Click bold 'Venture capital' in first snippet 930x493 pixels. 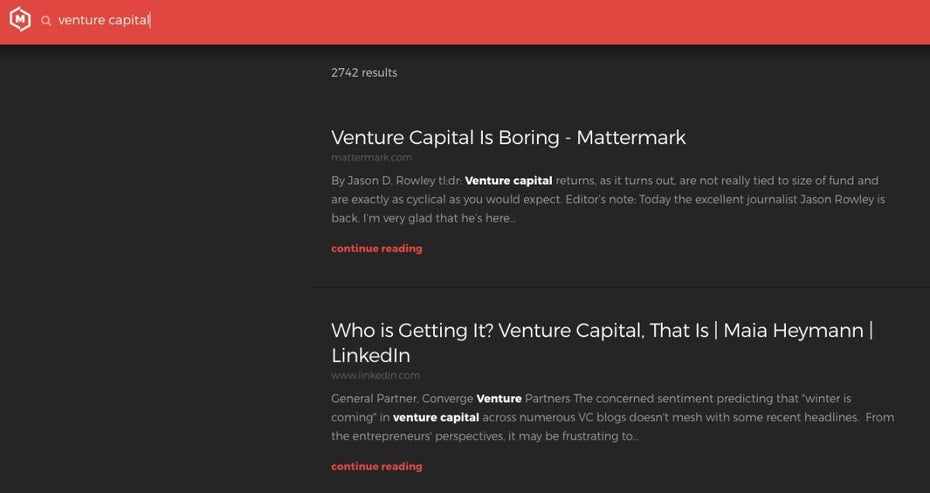tap(508, 180)
